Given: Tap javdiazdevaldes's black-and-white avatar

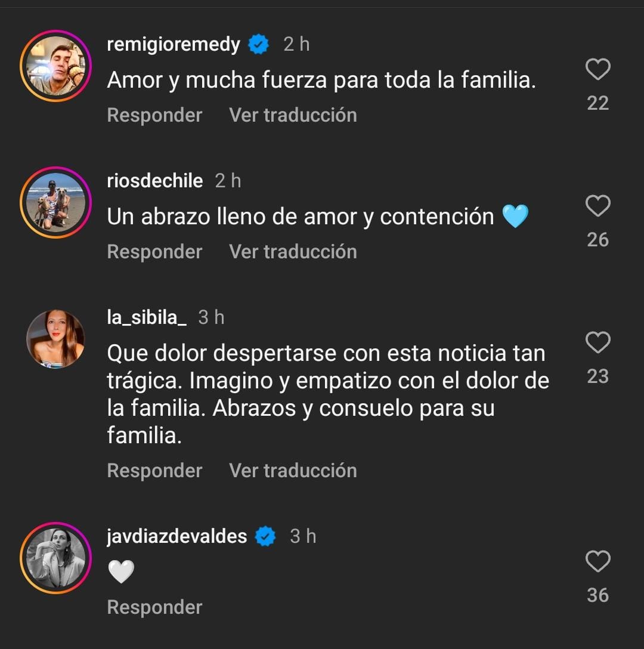Looking at the screenshot, I should point(55,558).
